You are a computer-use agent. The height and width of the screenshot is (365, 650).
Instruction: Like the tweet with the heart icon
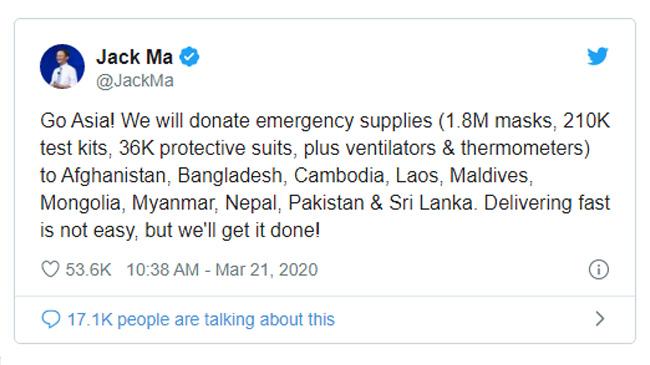[51, 269]
